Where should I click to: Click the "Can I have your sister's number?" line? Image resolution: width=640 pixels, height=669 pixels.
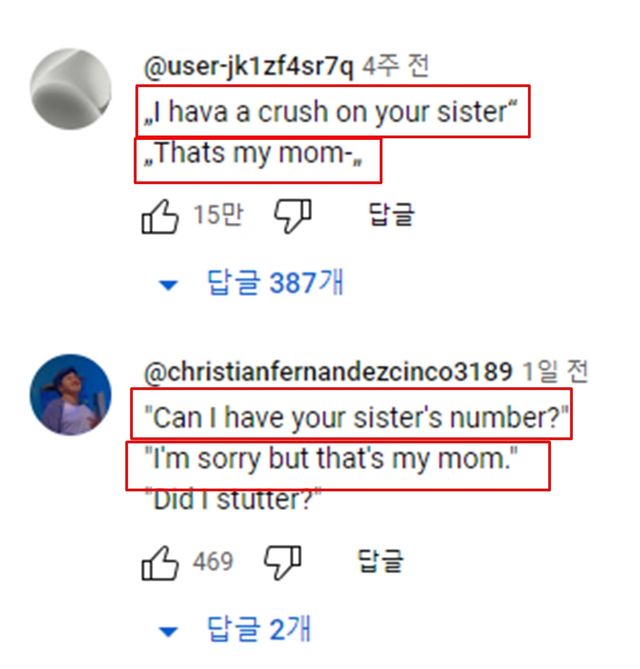point(351,415)
